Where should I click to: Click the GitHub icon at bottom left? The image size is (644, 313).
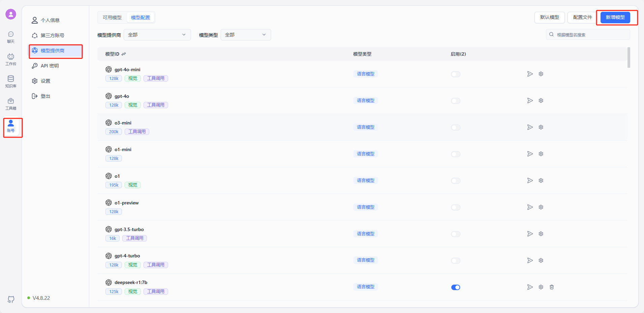point(11,299)
